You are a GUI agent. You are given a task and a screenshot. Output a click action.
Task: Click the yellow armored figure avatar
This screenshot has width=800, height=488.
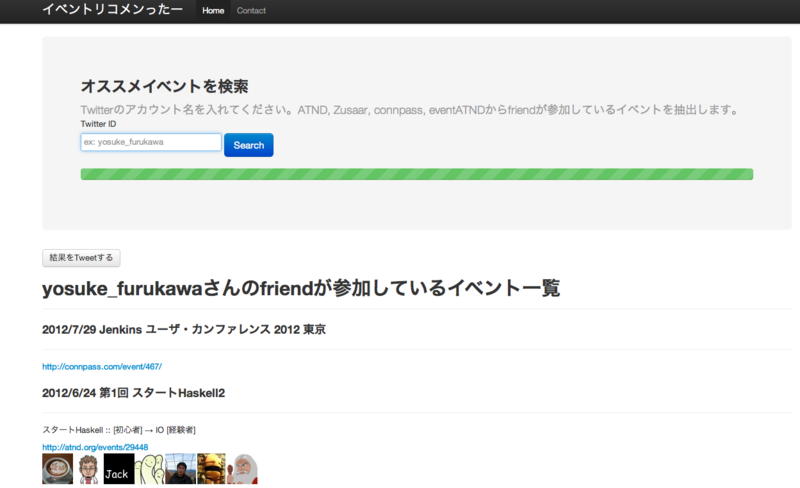tap(211, 469)
